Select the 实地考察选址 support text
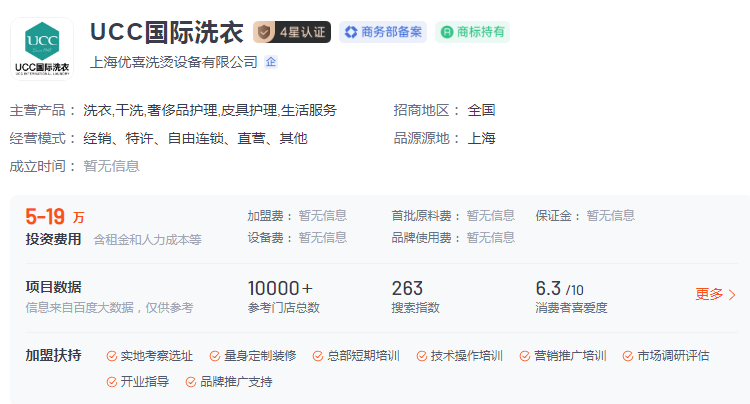 [156, 356]
